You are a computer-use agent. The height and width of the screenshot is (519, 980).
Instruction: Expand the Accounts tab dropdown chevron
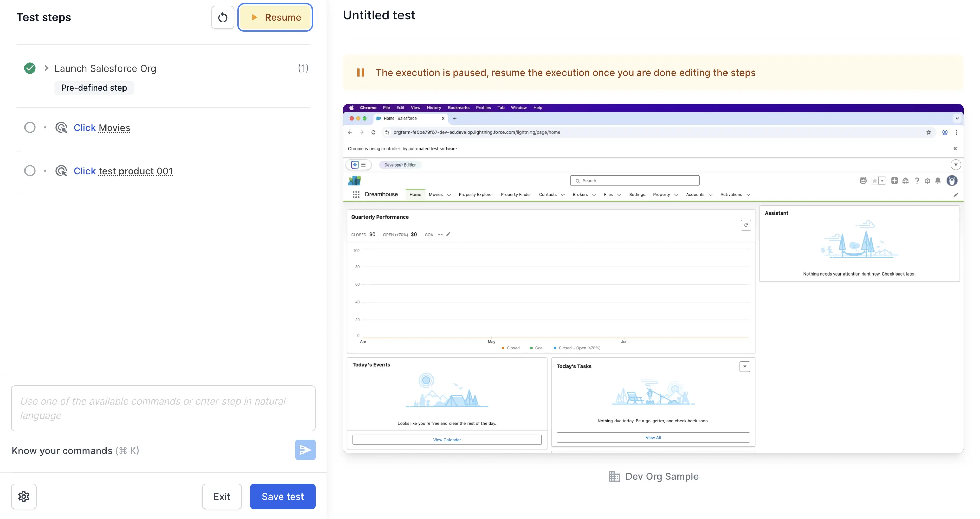[710, 195]
